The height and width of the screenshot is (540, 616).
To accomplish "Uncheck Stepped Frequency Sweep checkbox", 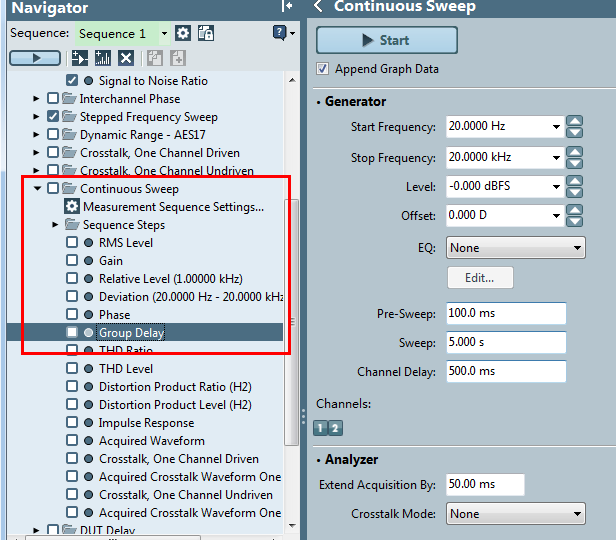I will coord(53,116).
